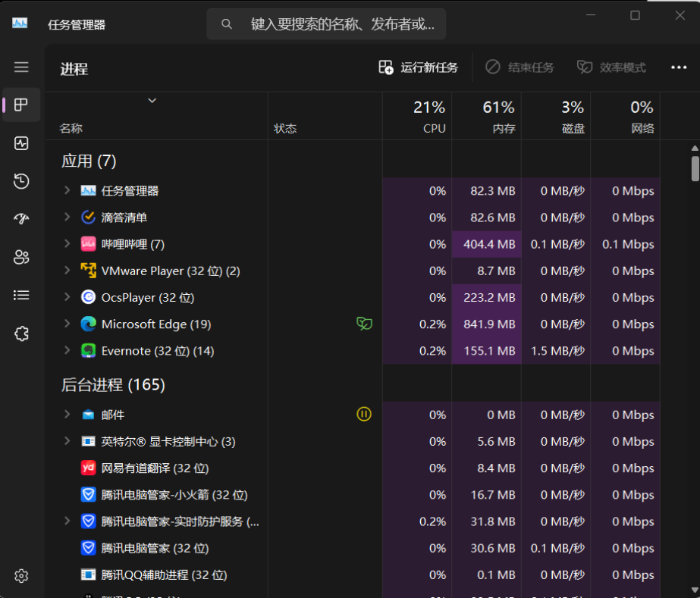This screenshot has width=700, height=598.
Task: Open the Users page sidebar icon
Action: pyautogui.click(x=21, y=257)
